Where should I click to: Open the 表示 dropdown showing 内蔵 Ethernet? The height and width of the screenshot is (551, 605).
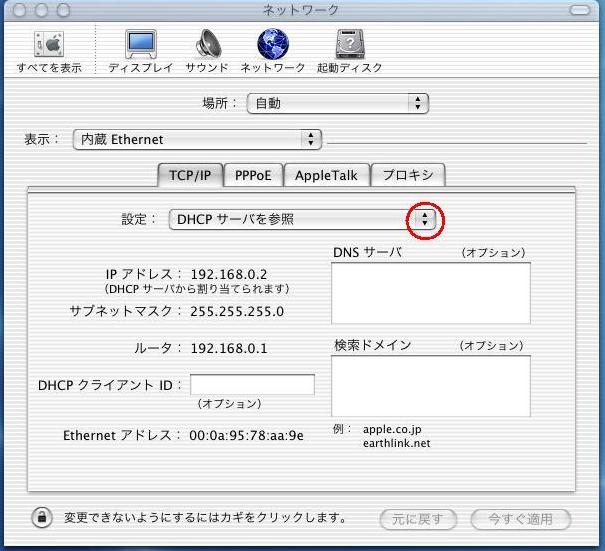197,139
